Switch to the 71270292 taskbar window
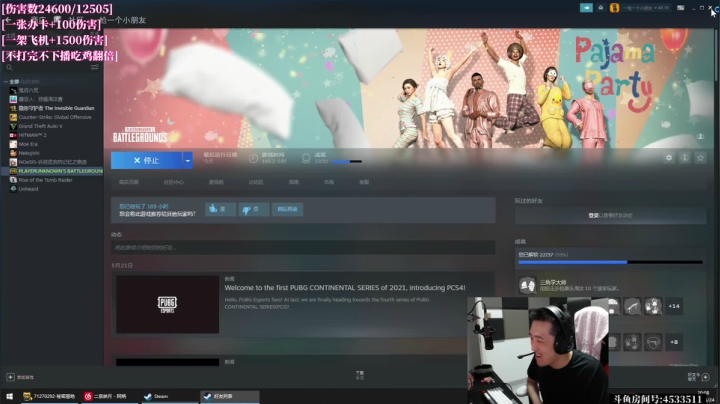The width and height of the screenshot is (720, 404). [49, 396]
